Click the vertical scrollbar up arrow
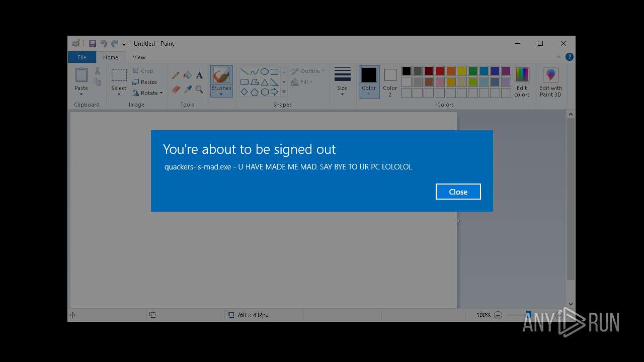 [x=571, y=115]
